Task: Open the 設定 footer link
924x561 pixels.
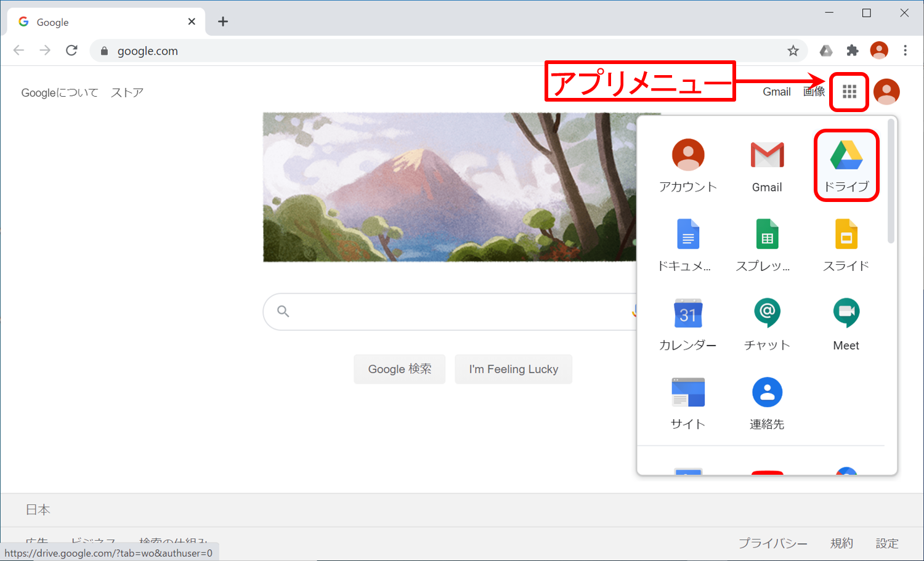Action: (x=887, y=543)
